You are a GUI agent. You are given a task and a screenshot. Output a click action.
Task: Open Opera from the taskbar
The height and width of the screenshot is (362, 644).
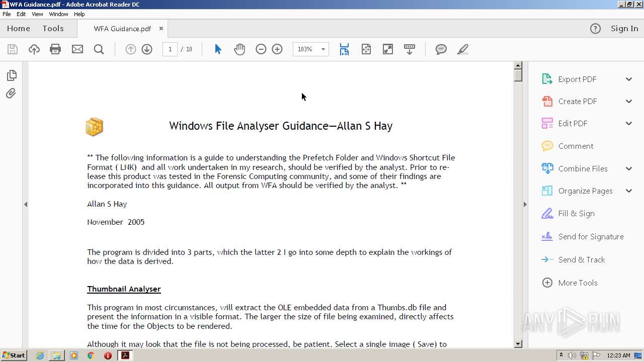108,355
